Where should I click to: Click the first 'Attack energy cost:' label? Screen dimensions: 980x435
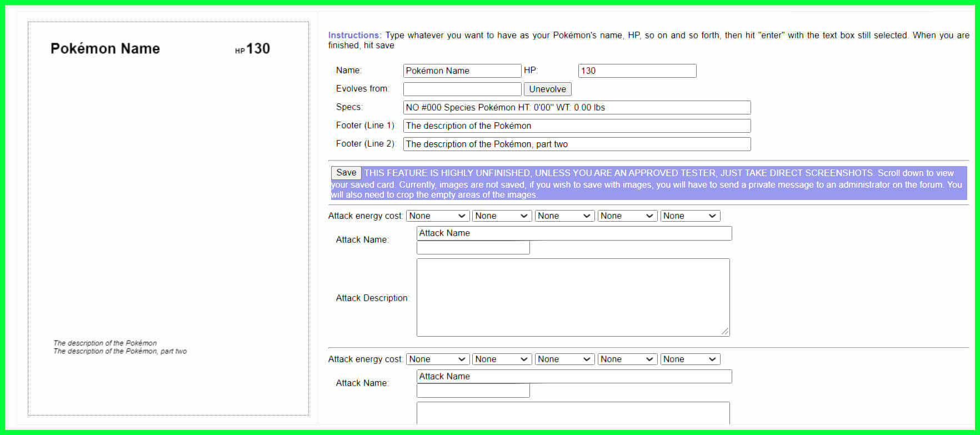pos(366,216)
